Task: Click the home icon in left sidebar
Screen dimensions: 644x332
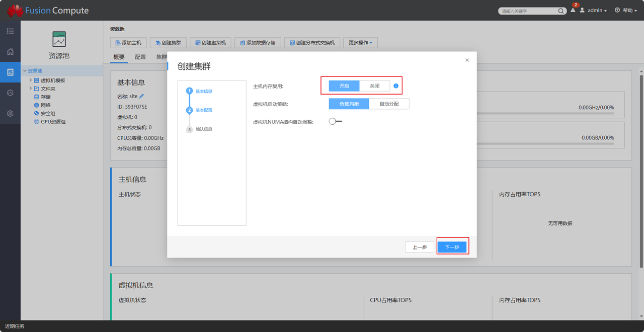Action: pyautogui.click(x=10, y=51)
